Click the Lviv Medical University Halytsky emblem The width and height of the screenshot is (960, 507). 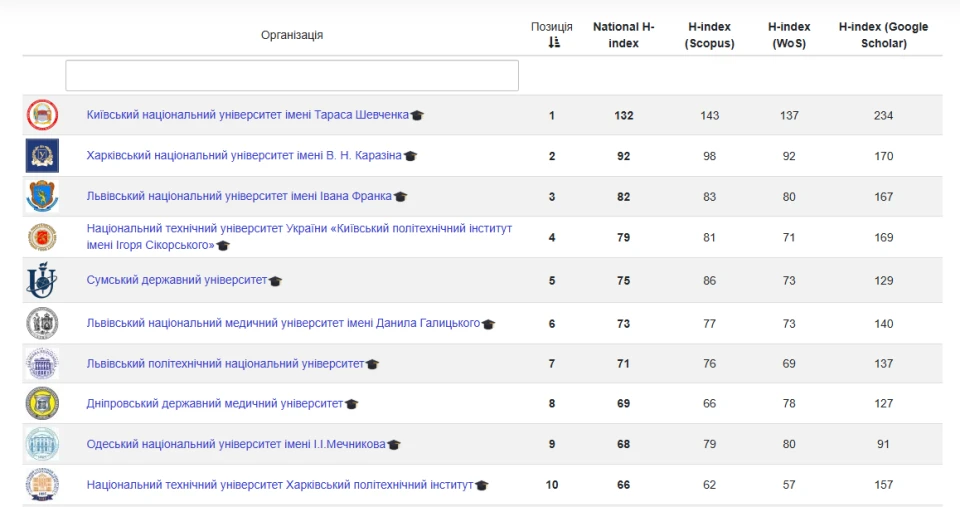click(42, 323)
